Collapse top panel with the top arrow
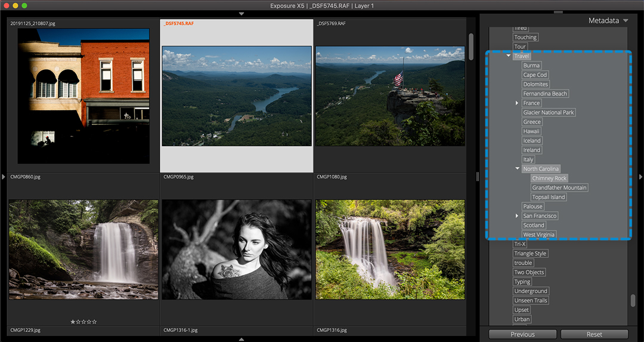The image size is (644, 342). tap(241, 14)
